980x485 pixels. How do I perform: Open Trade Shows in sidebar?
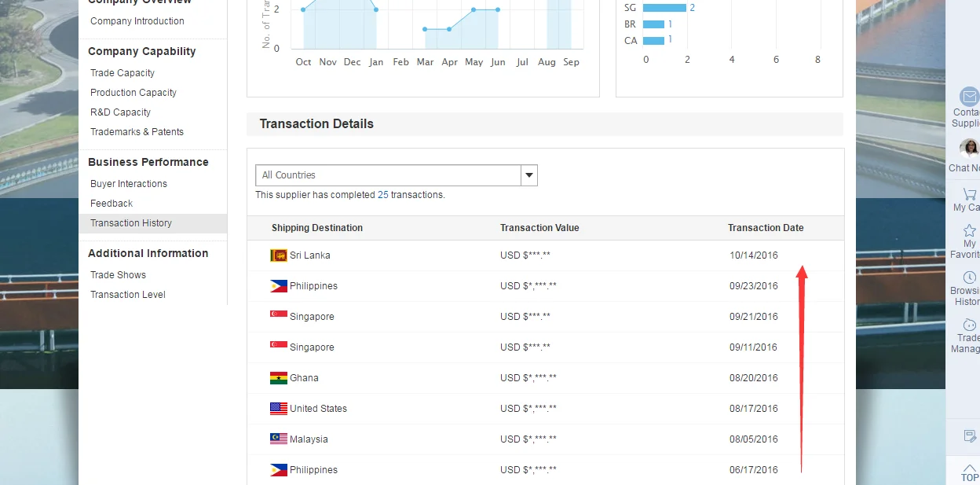point(118,275)
